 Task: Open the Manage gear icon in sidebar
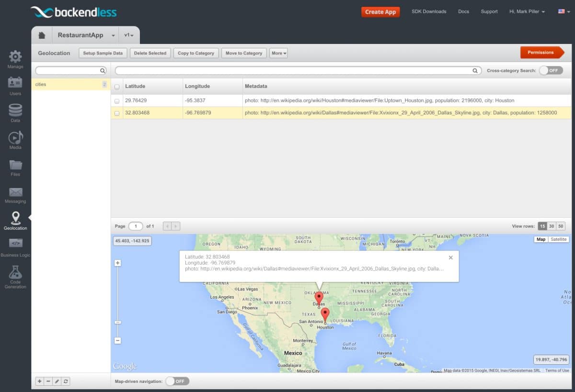(x=15, y=56)
